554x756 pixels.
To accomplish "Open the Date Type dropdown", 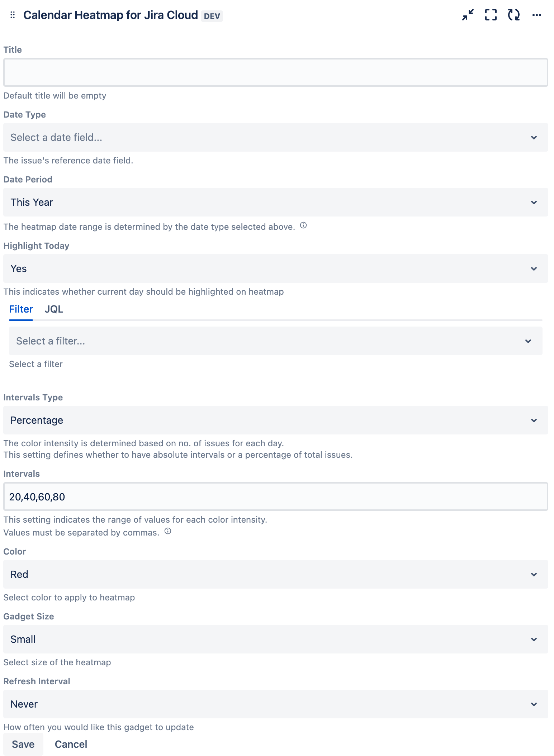I will tap(275, 137).
